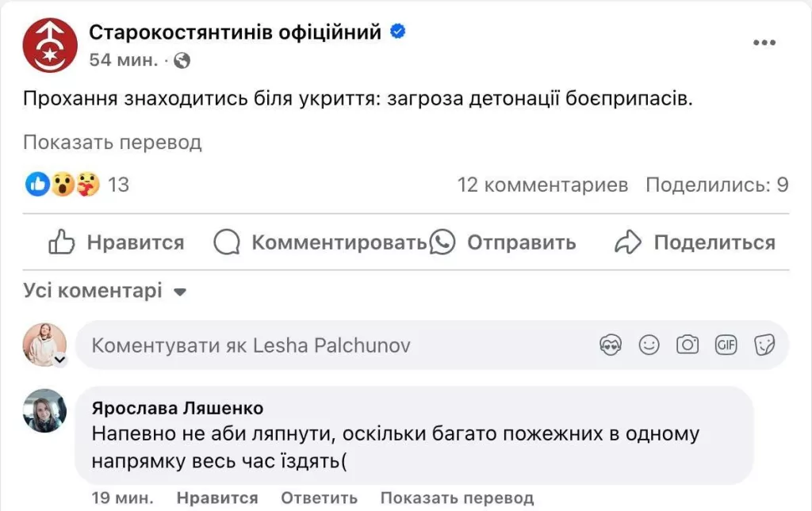The image size is (812, 511).
Task: Click the chevron on Lesha Palchunov's avatar
Action: click(59, 358)
